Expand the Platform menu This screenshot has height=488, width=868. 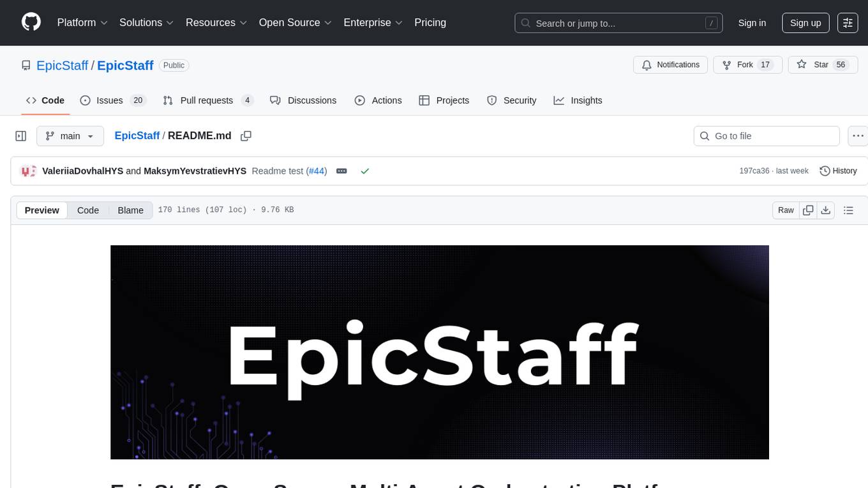tap(82, 22)
